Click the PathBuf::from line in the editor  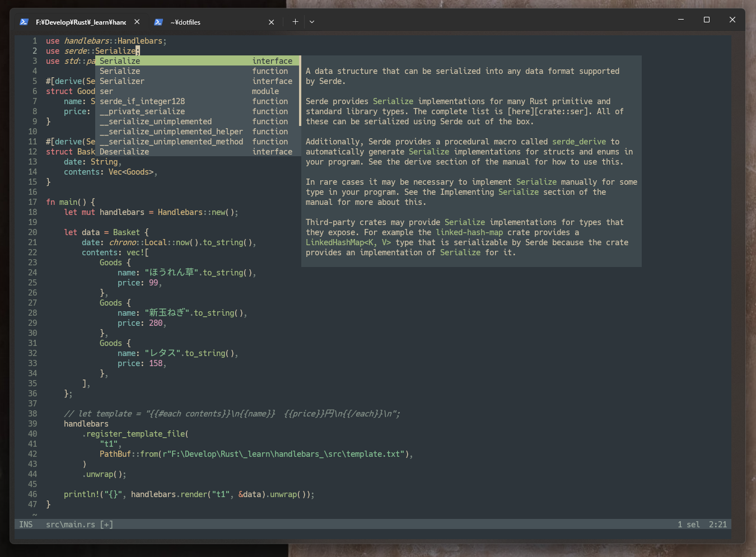point(224,453)
